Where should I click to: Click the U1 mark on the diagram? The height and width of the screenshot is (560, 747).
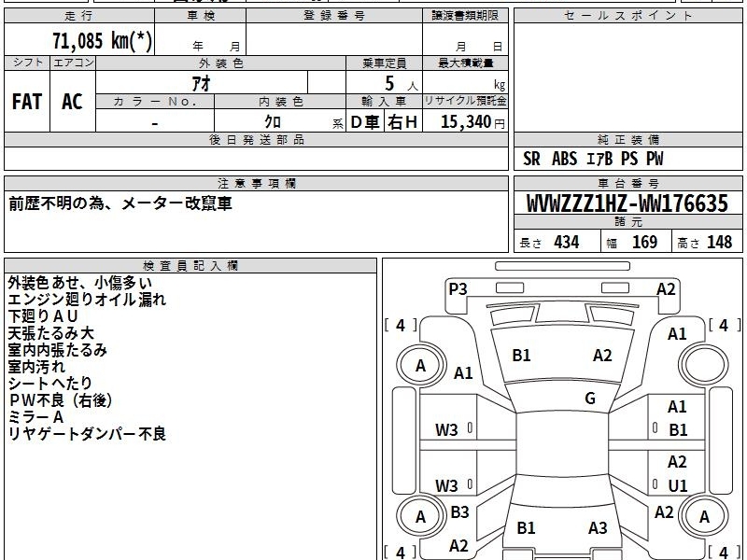678,485
